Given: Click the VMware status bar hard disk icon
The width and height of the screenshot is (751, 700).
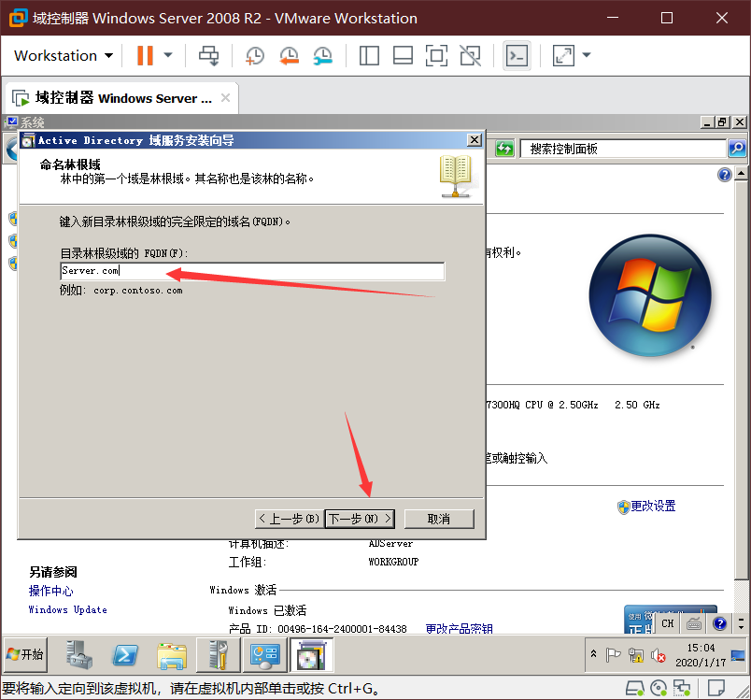Looking at the screenshot, I should [x=635, y=689].
